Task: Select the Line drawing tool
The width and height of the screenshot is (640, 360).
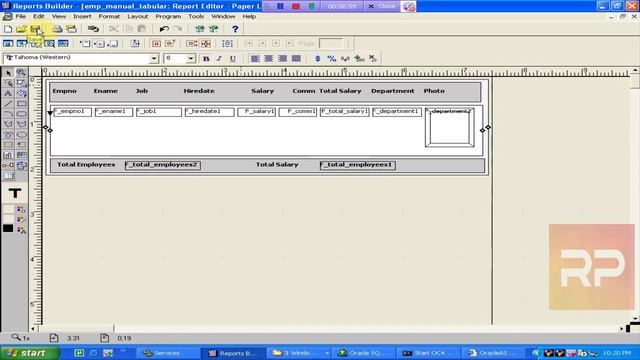Action: click(8, 104)
